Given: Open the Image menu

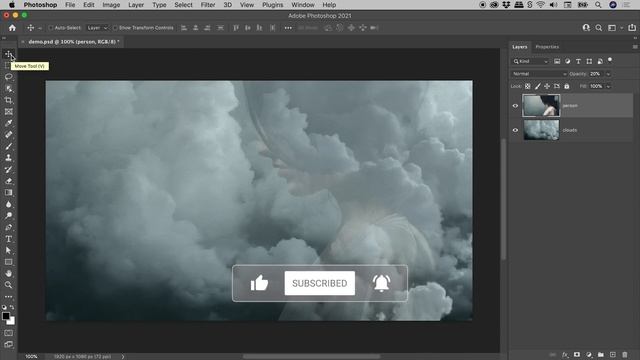Looking at the screenshot, I should click(x=111, y=5).
